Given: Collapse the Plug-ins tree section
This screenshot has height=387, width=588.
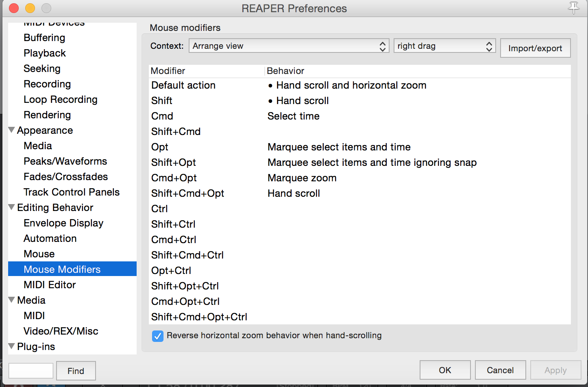Looking at the screenshot, I should (x=12, y=346).
